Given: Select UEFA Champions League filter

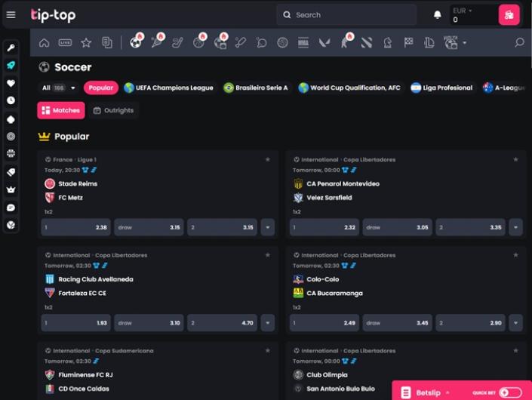Looking at the screenshot, I should tap(168, 88).
